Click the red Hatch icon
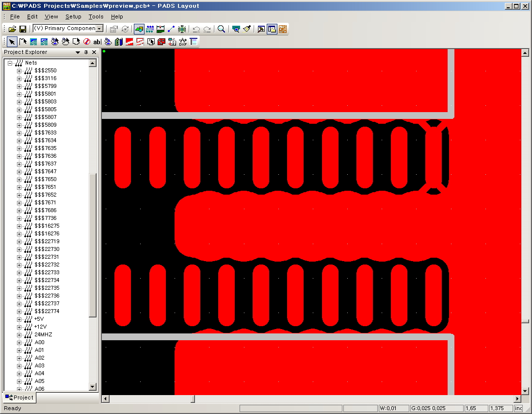The height and width of the screenshot is (414, 532). 161,42
